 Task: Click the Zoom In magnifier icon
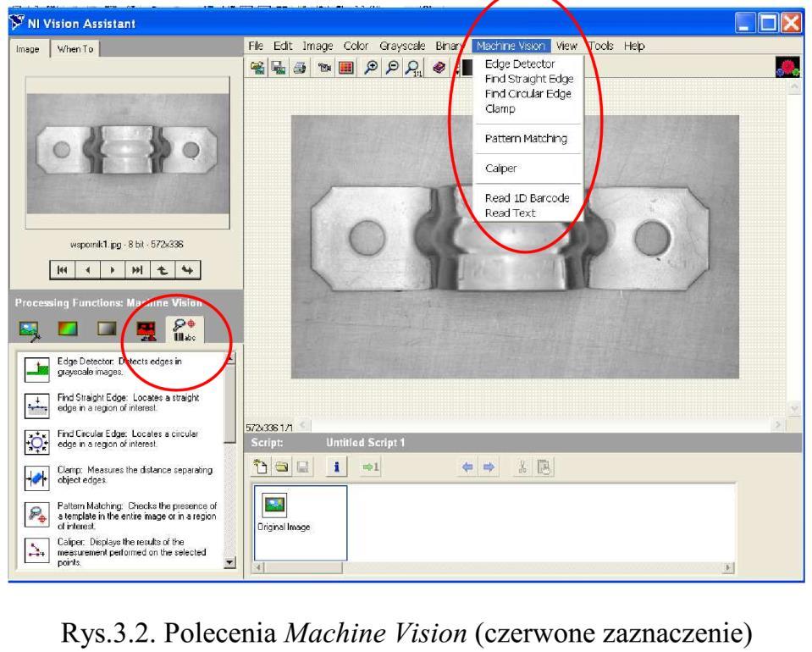[371, 68]
